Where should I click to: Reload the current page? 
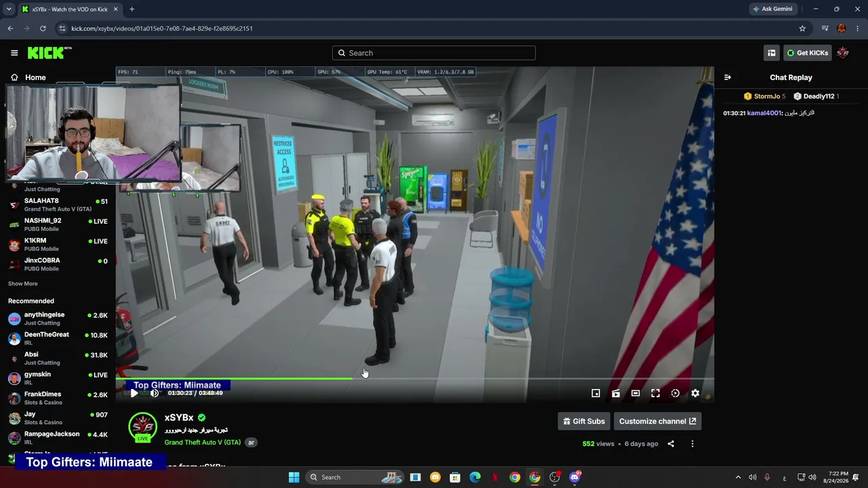(43, 28)
